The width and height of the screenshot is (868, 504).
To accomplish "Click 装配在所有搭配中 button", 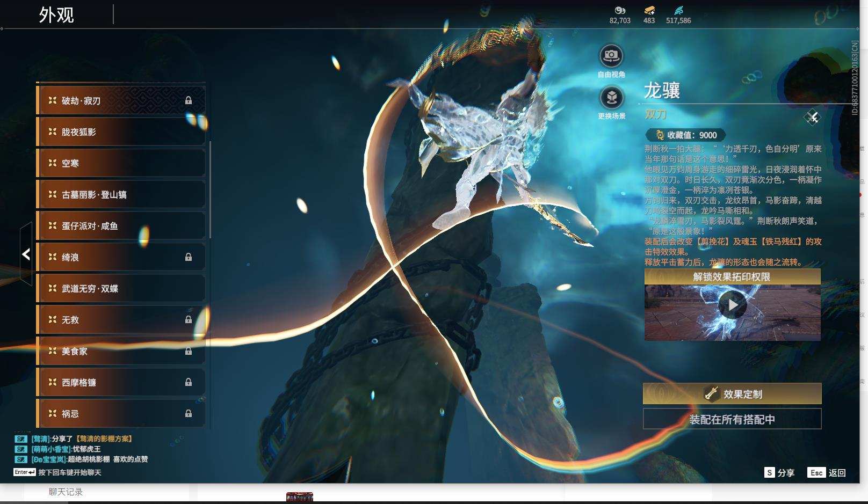I will 732,419.
